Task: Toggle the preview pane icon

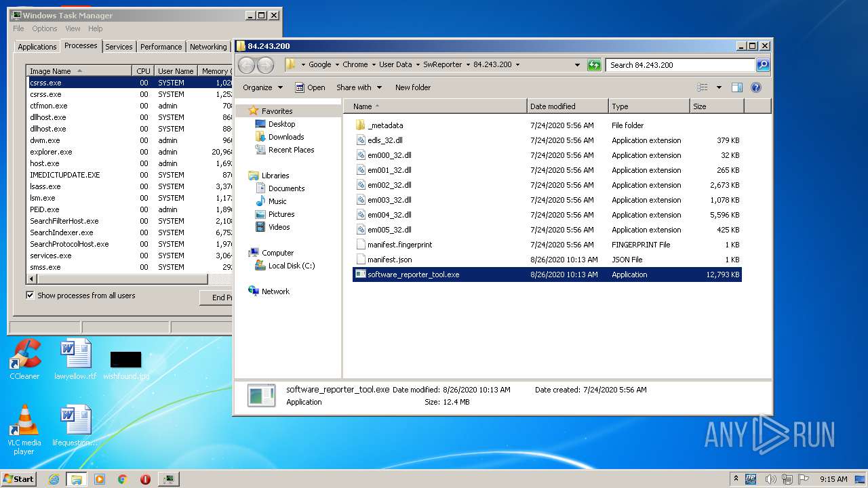Action: [737, 87]
